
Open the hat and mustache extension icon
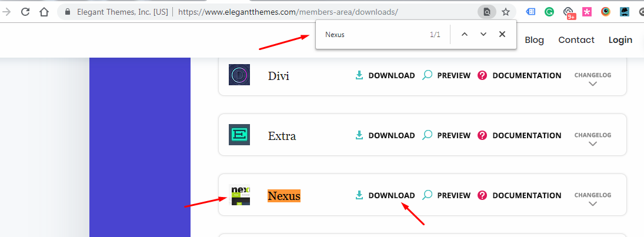pyautogui.click(x=625, y=12)
